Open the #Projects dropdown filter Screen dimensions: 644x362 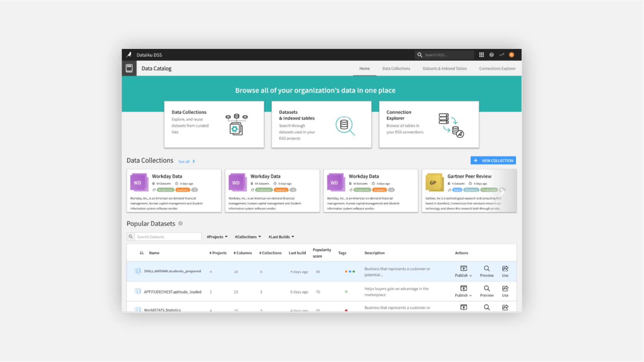217,236
